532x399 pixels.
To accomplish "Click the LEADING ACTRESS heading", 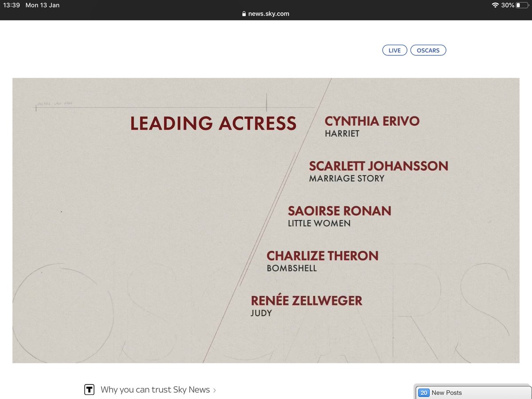I will [x=213, y=123].
